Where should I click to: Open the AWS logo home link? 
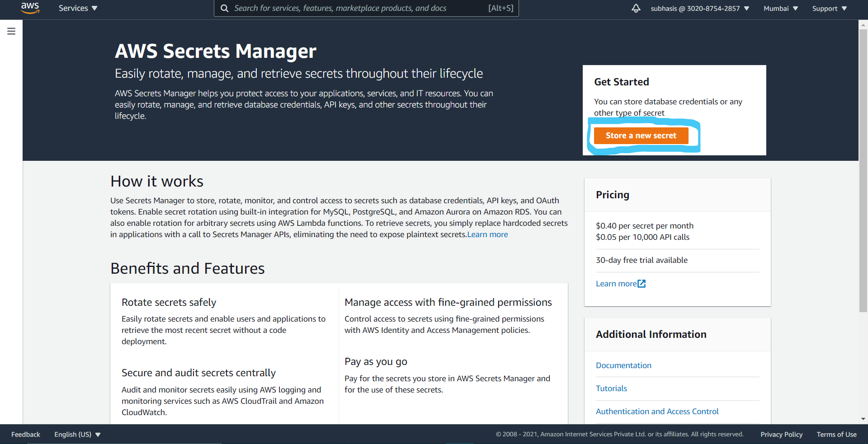[30, 8]
